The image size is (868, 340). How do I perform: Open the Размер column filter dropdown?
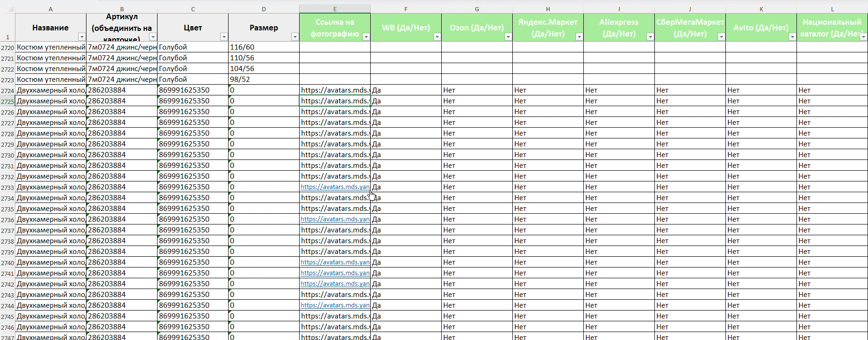coord(295,37)
